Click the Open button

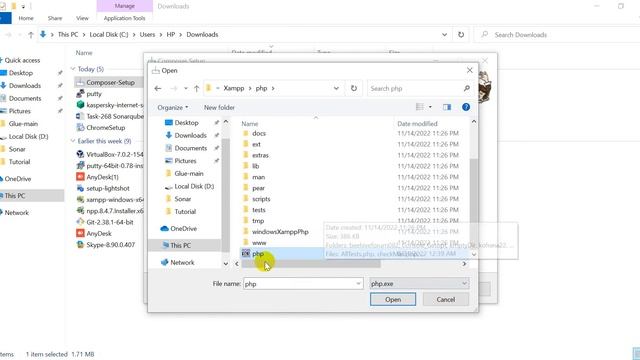[x=393, y=299]
